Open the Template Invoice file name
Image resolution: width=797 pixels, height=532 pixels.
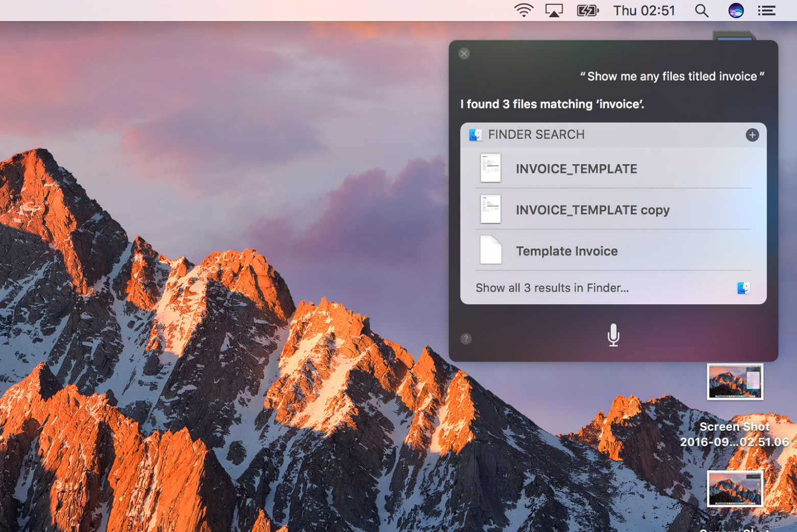(567, 251)
